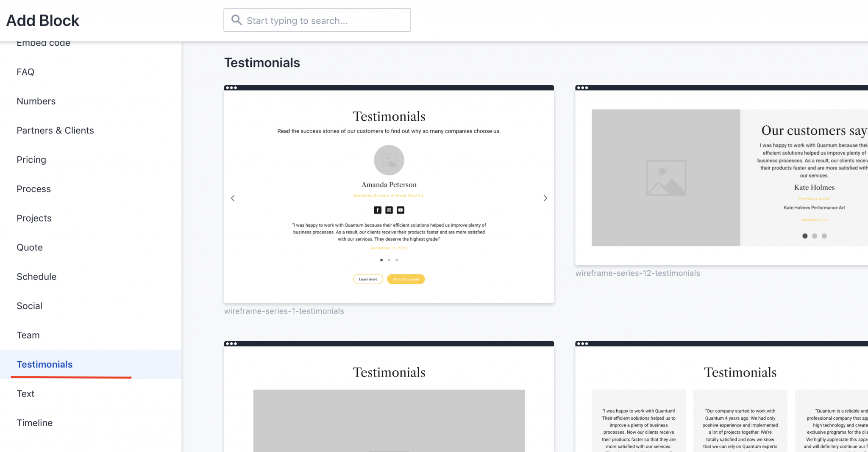
Task: Click the search magnifier icon
Action: [236, 20]
